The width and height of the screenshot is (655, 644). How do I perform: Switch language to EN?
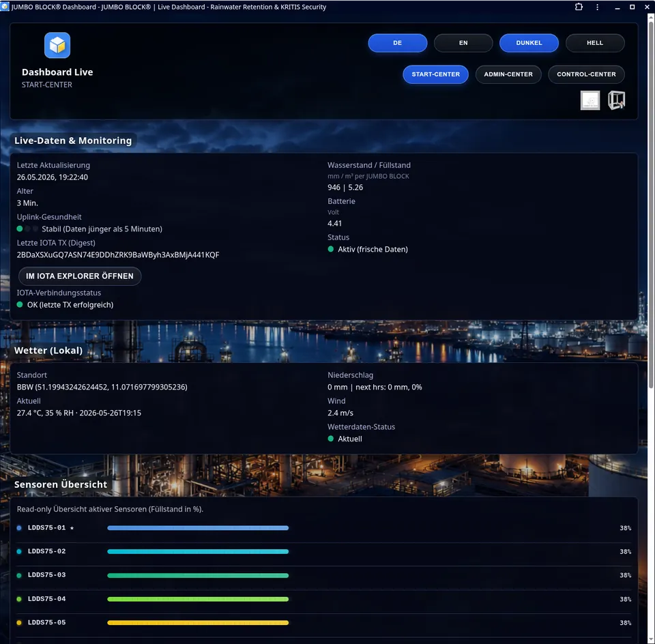(x=463, y=42)
